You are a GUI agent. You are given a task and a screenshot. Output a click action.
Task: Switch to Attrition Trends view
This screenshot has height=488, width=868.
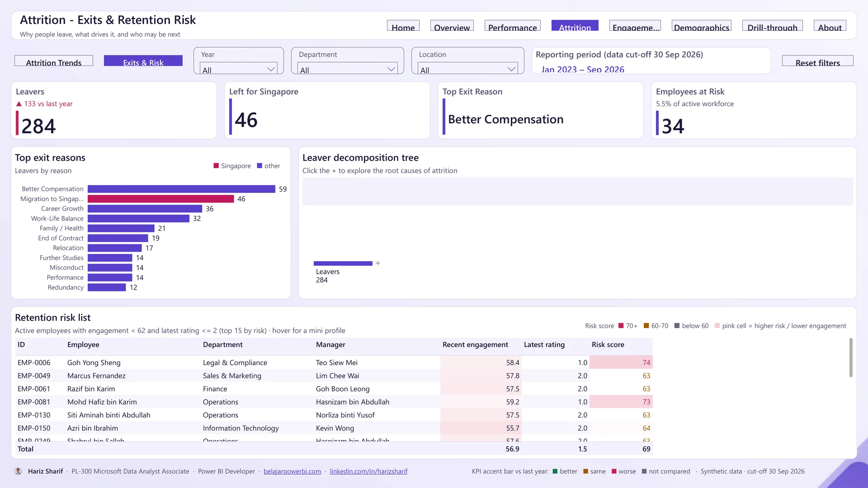[54, 61]
